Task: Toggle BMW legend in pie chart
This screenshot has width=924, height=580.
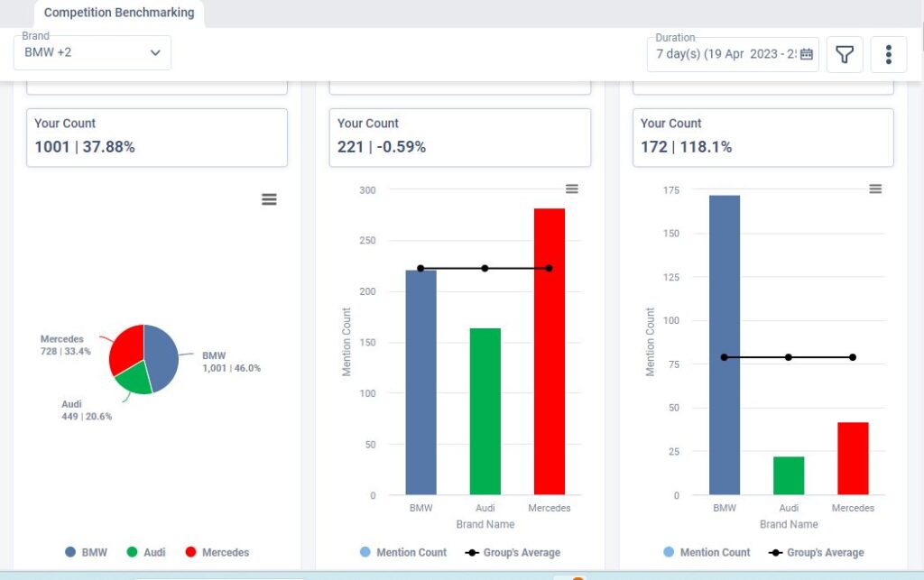Action: click(x=86, y=552)
